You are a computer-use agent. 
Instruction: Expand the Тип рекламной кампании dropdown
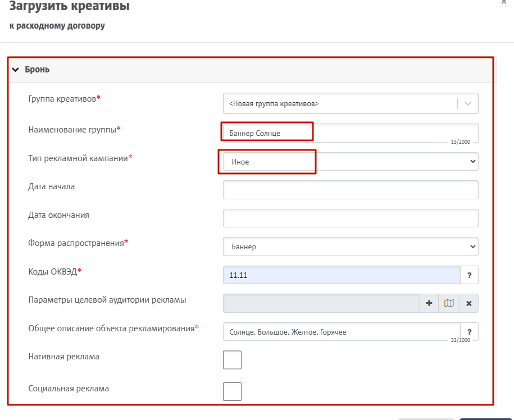[x=471, y=162]
